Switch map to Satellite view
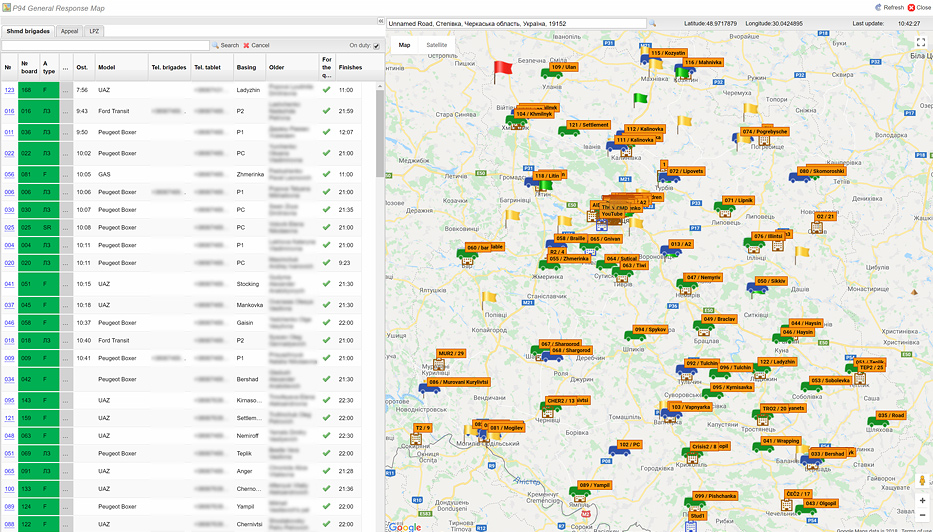The height and width of the screenshot is (532, 933). click(437, 45)
